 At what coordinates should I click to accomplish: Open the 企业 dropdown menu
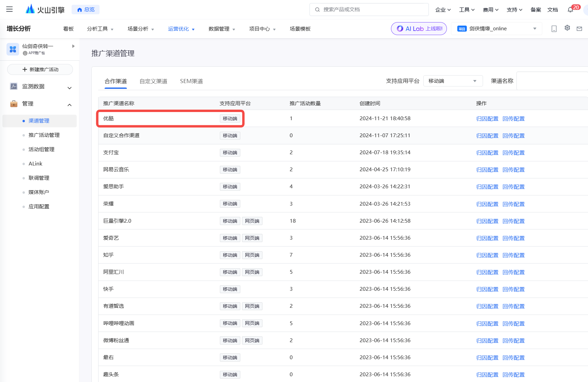click(x=443, y=10)
